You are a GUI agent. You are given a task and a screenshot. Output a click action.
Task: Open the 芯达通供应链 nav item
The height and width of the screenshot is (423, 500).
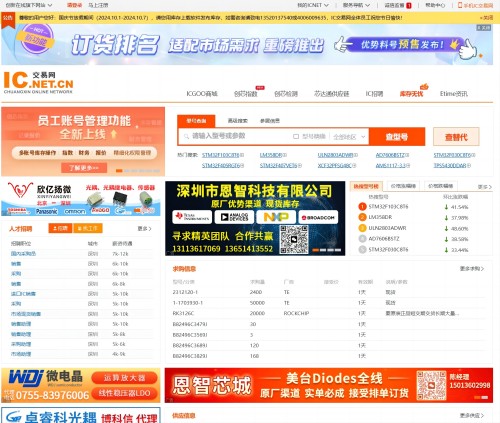tap(331, 94)
